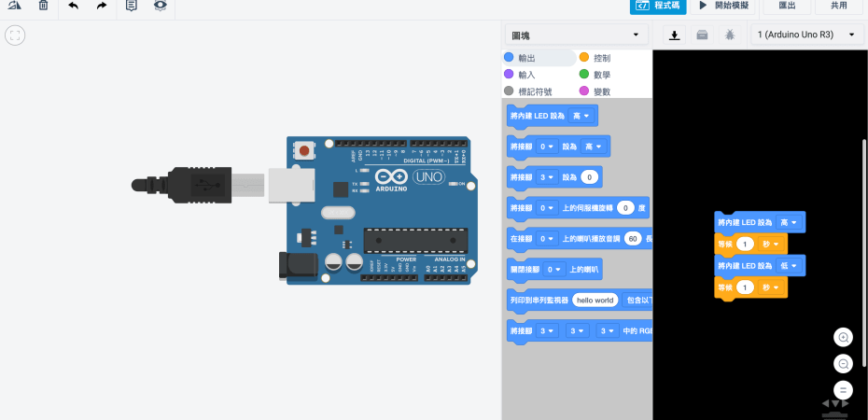This screenshot has width=868, height=420.
Task: Open the 高 dropdown in workspace LED block
Action: [790, 222]
